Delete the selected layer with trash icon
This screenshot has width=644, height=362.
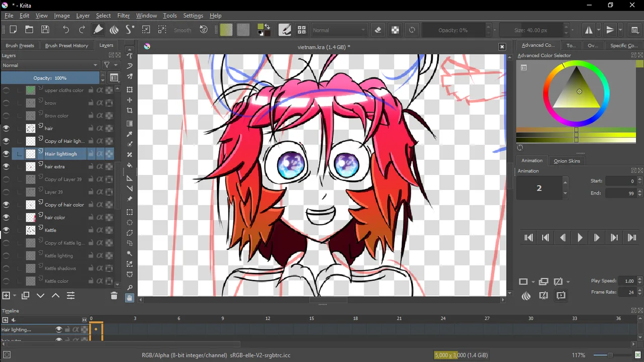[114, 296]
